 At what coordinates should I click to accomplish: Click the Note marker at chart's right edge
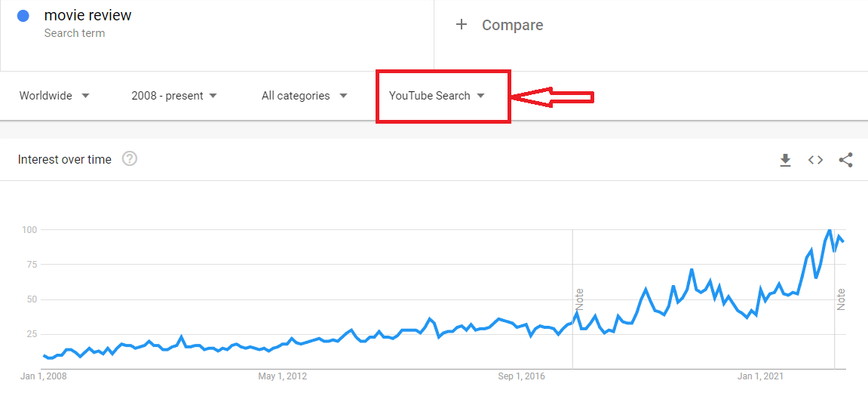click(x=841, y=299)
